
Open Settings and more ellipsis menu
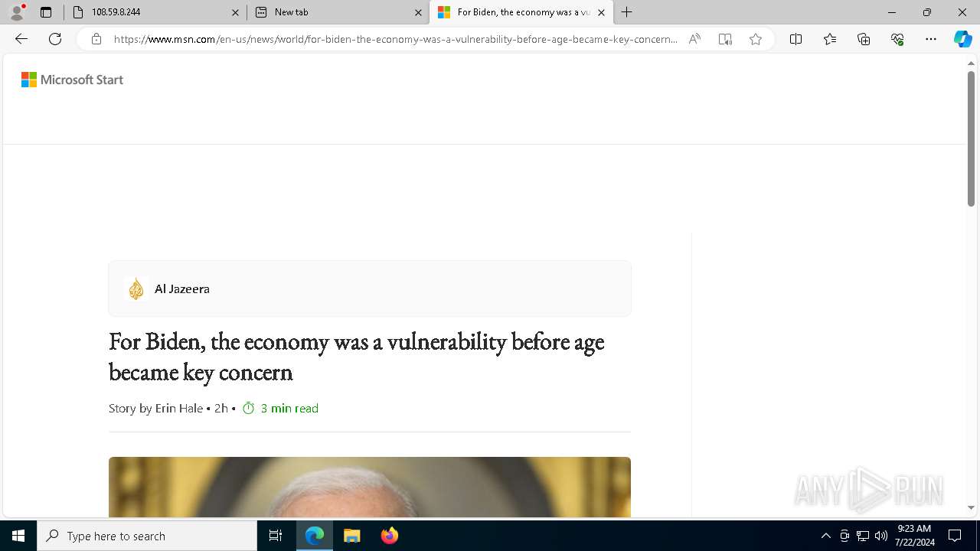coord(931,39)
